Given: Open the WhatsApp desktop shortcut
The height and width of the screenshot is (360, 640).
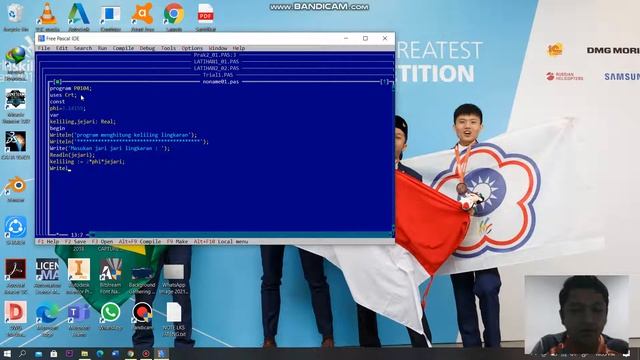Looking at the screenshot, I should click(x=111, y=316).
